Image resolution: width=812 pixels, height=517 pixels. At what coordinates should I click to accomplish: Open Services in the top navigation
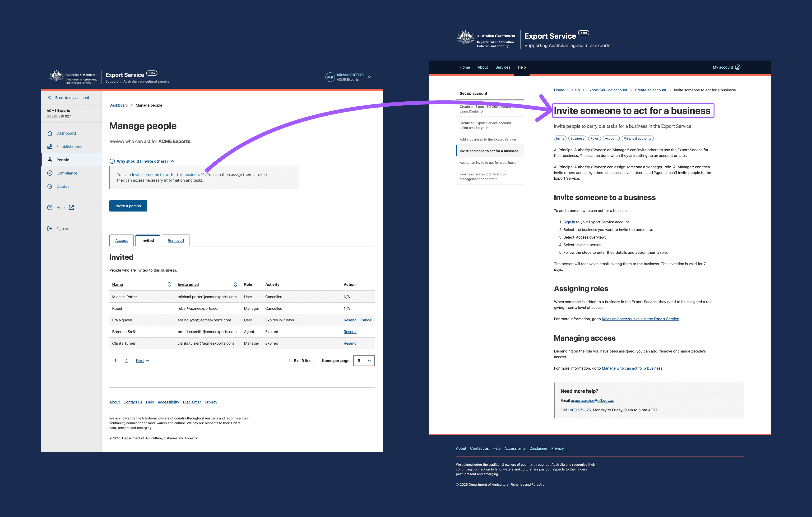coord(502,67)
